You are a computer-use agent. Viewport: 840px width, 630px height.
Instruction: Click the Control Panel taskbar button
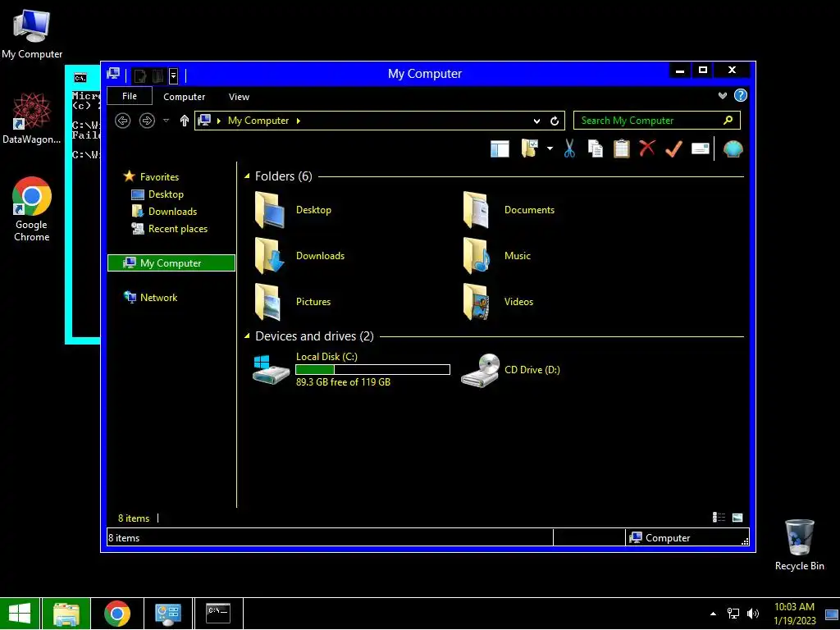pos(168,614)
